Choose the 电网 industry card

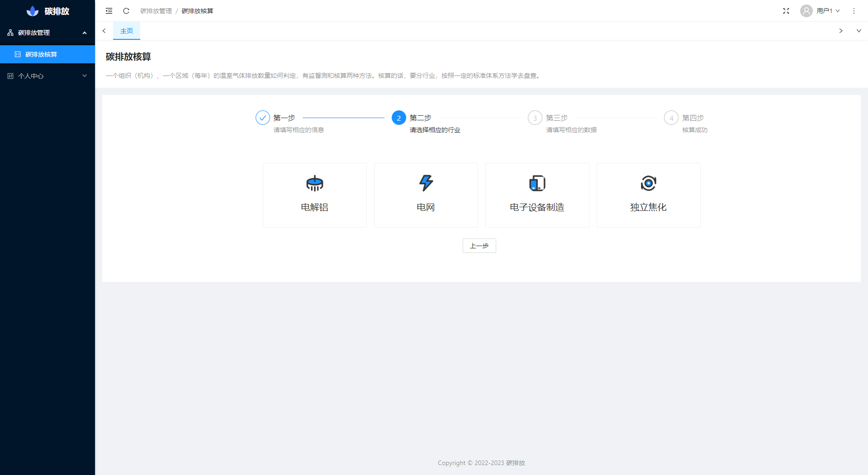(x=426, y=195)
